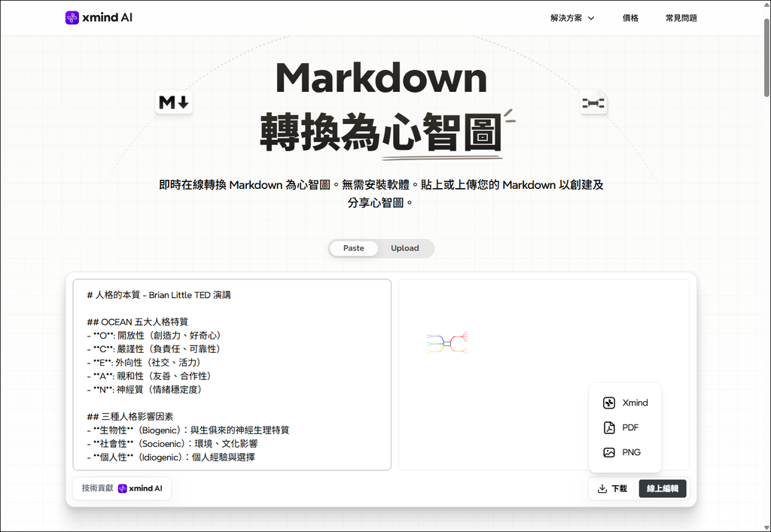Click the PNG image icon in export menu
This screenshot has height=532, width=771.
[608, 452]
